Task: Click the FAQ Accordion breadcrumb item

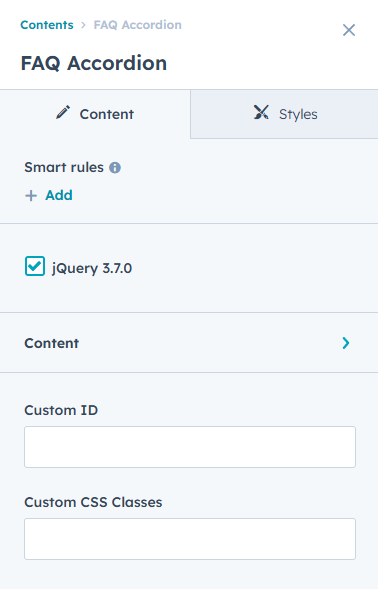Action: coord(138,25)
